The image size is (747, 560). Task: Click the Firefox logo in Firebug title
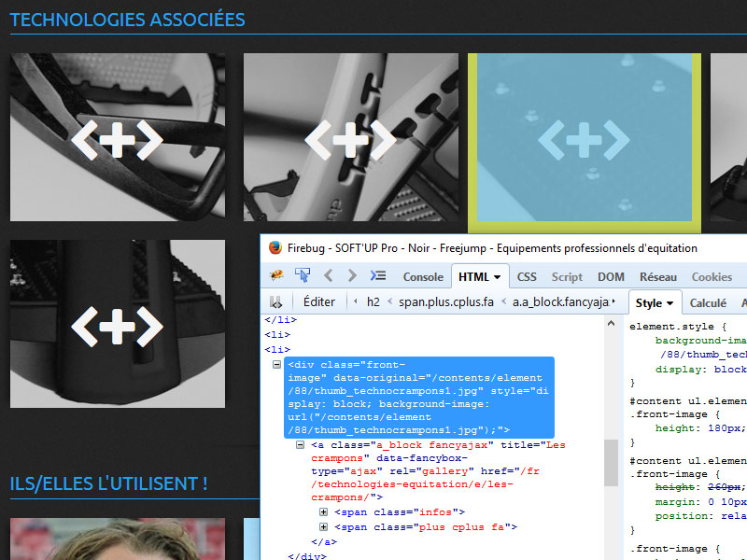(275, 247)
